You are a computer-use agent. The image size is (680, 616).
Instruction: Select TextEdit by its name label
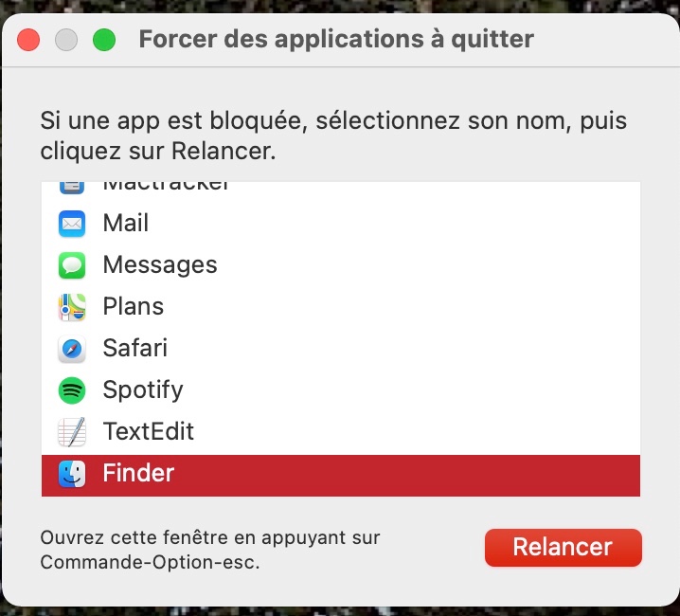148,432
